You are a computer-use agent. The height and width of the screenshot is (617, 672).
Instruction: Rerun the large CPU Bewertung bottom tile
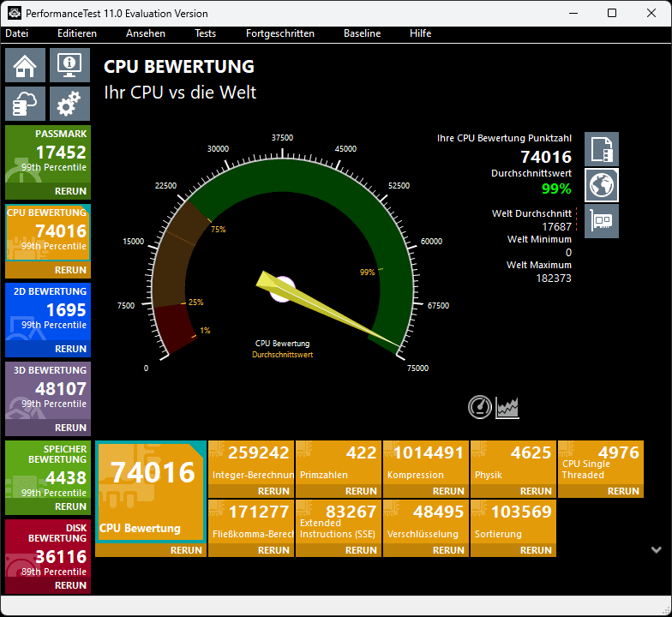151,550
